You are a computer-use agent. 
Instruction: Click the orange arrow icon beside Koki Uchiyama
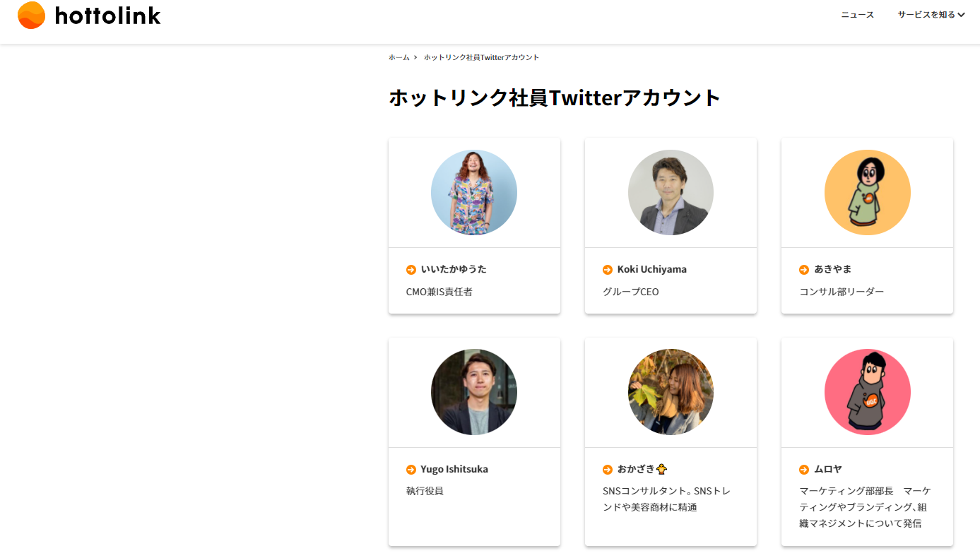pyautogui.click(x=608, y=270)
